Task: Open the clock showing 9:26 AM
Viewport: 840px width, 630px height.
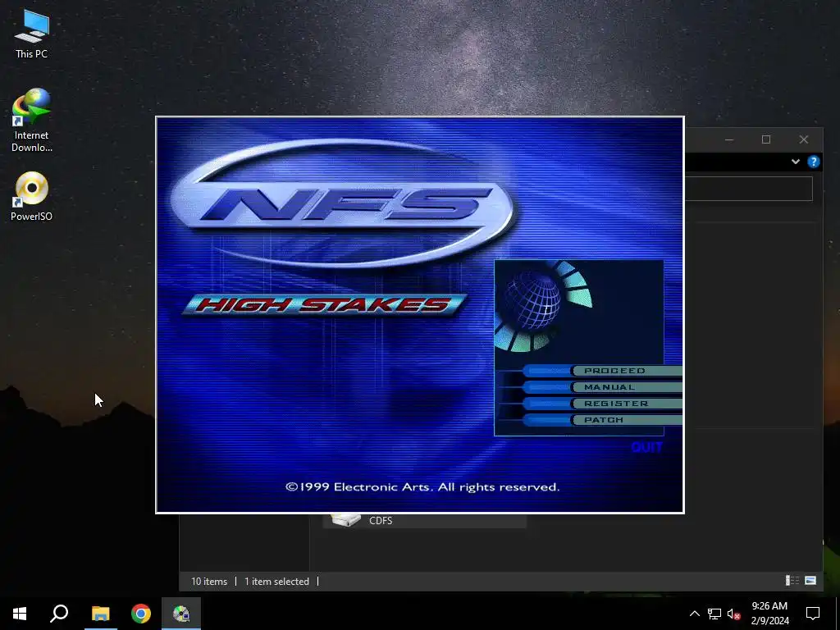Action: pos(769,614)
